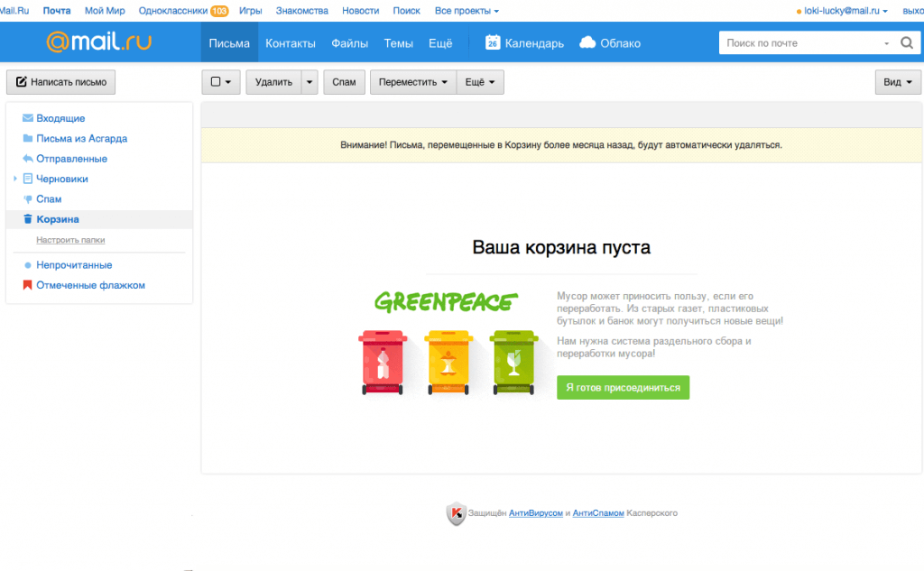The height and width of the screenshot is (571, 924).
Task: Click the pencil icon on Написать письмо
Action: (x=21, y=81)
